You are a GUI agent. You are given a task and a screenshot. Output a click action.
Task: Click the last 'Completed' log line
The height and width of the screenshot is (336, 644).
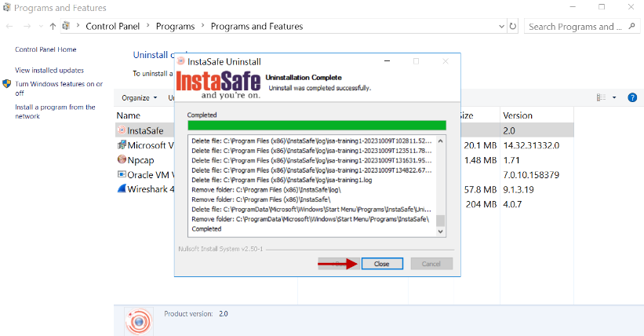click(206, 228)
